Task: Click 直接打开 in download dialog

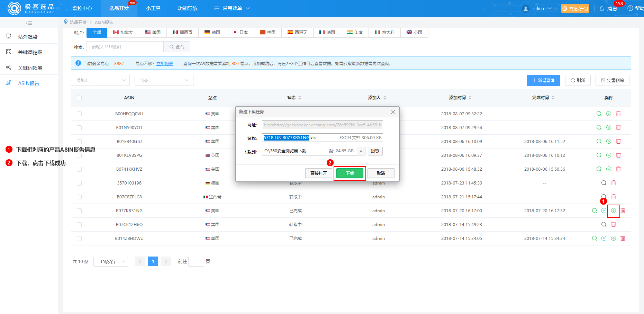Action: (319, 173)
